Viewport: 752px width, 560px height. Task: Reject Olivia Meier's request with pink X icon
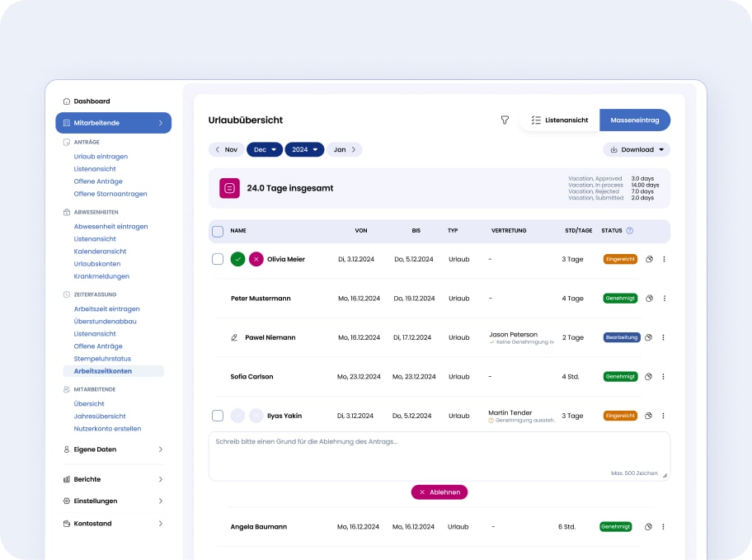click(256, 259)
